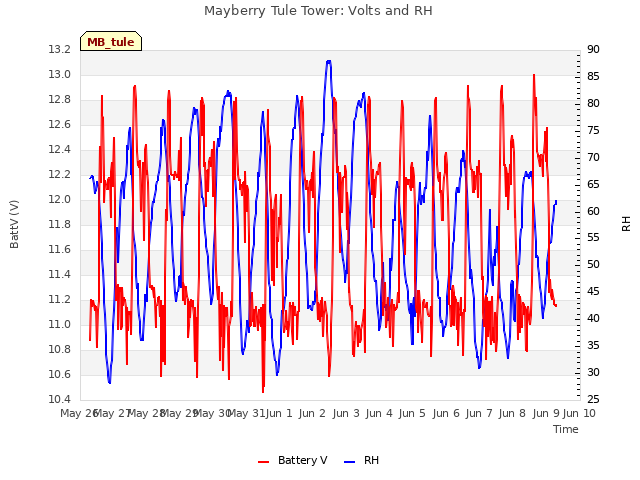640x480 pixels.
Task: Click the 13.0 left axis tick
Action: coord(60,75)
